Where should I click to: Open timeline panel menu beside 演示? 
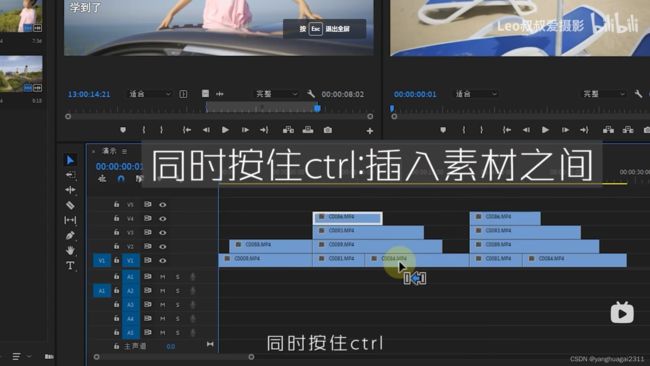coord(124,152)
